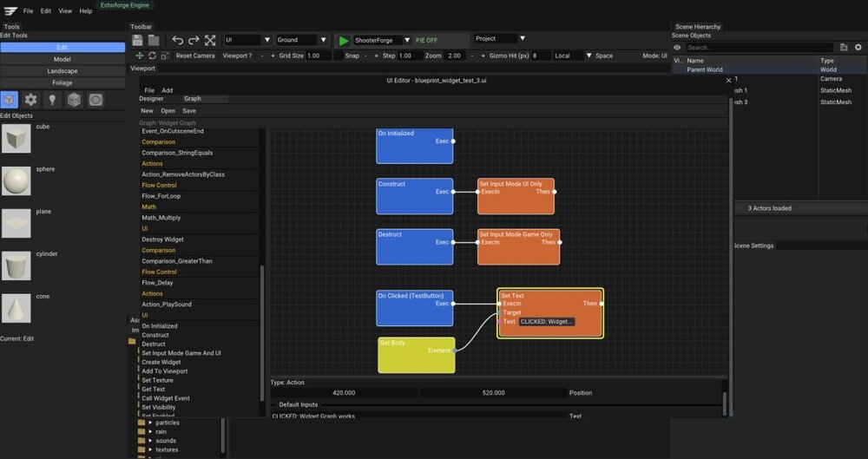Click New in the UI Editor
The width and height of the screenshot is (868, 459).
click(x=148, y=111)
